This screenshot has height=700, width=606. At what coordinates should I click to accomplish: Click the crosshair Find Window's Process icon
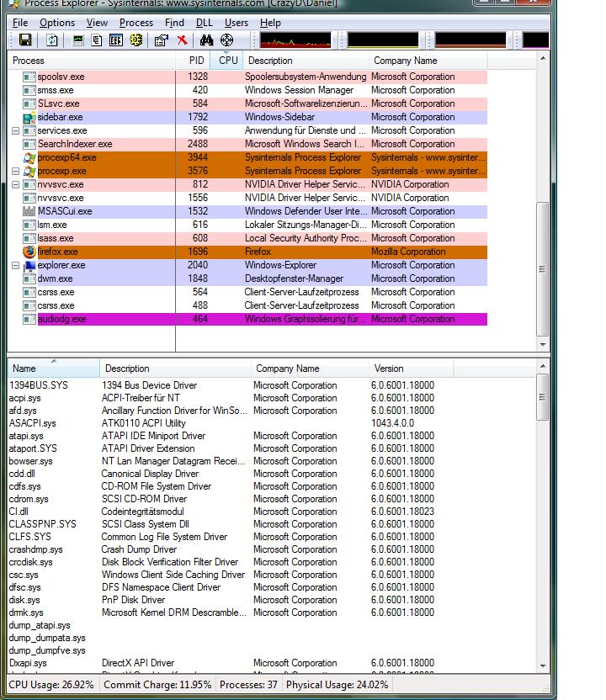coord(227,40)
